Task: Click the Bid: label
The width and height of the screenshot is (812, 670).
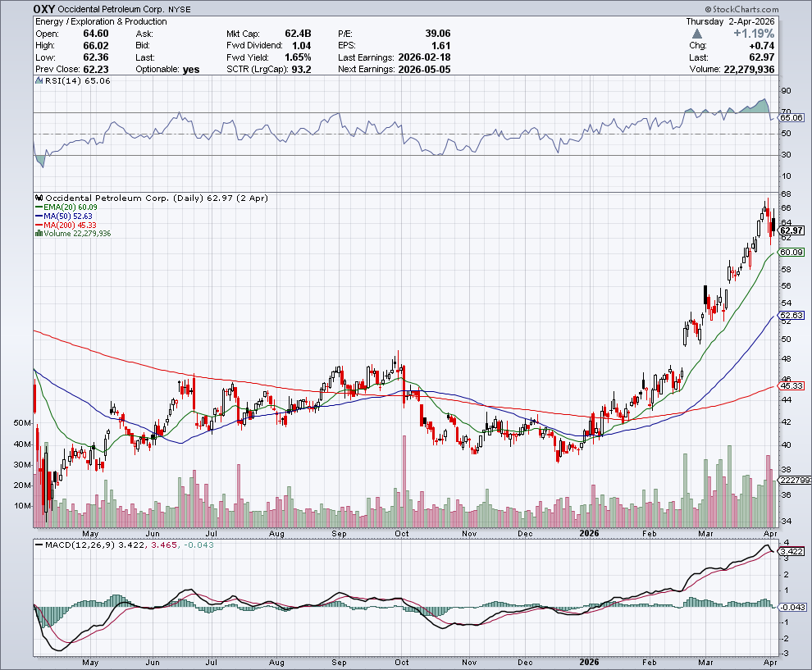Action: click(x=143, y=46)
